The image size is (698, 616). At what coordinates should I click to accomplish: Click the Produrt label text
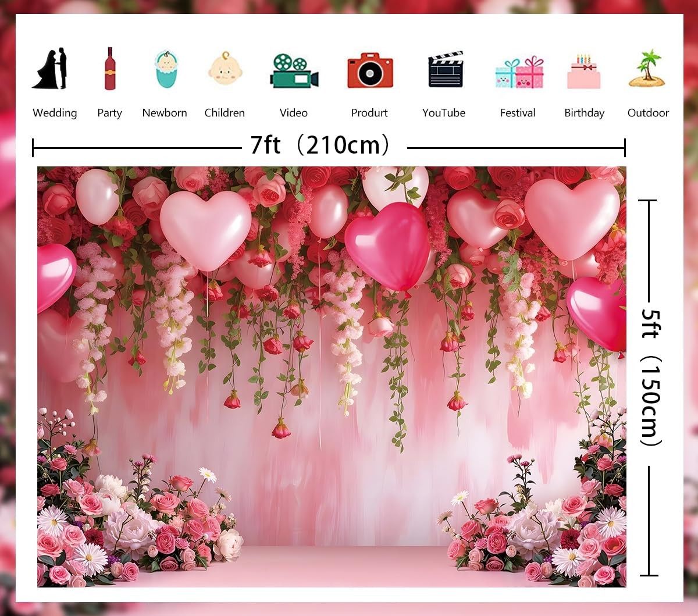pyautogui.click(x=369, y=113)
